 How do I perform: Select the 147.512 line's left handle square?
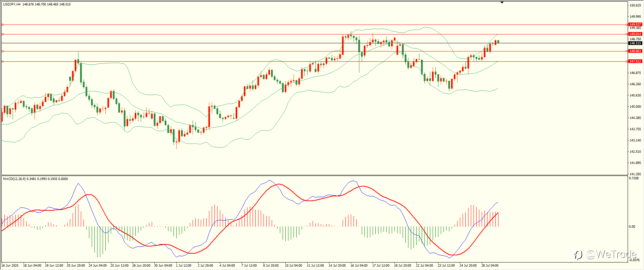[2, 61]
